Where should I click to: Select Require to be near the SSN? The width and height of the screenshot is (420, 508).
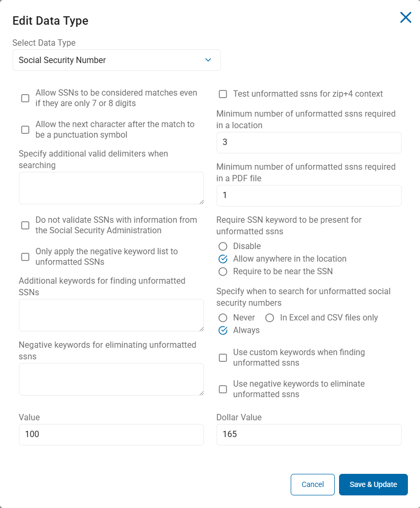click(x=223, y=272)
